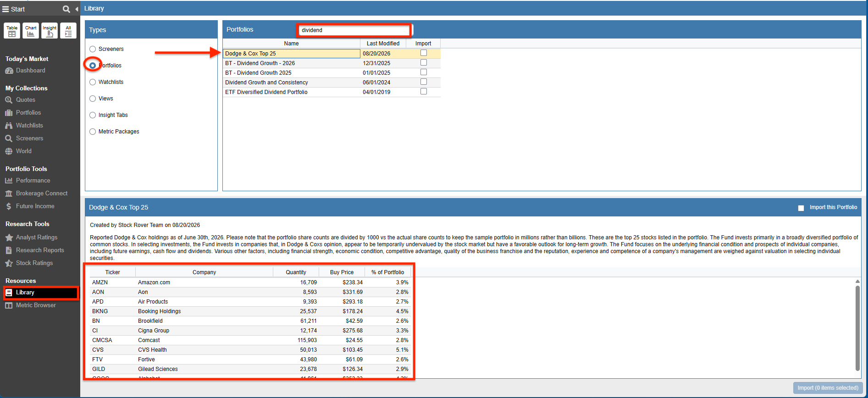Viewport: 868px width, 398px height.
Task: Open Portfolios in the sidebar
Action: (x=28, y=113)
